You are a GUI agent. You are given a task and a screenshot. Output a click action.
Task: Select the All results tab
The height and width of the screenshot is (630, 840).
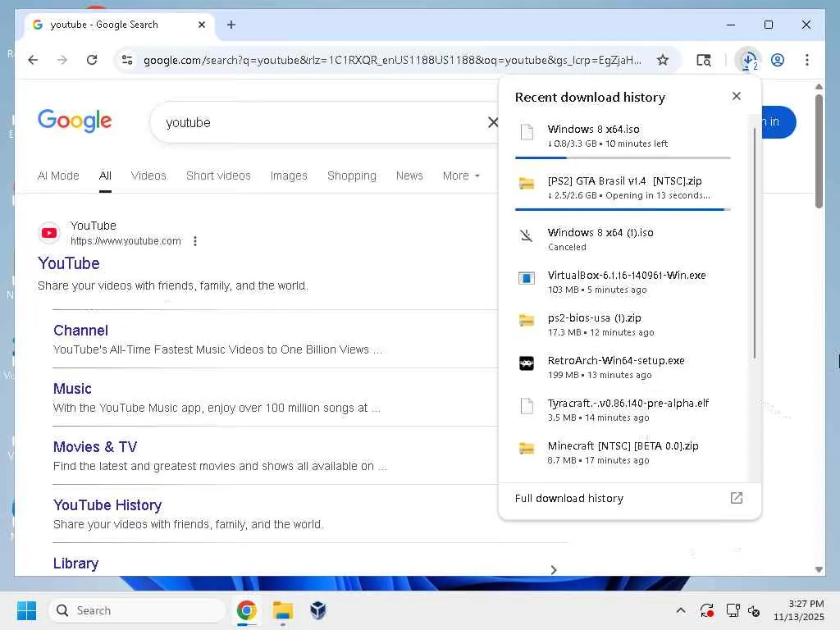(105, 176)
